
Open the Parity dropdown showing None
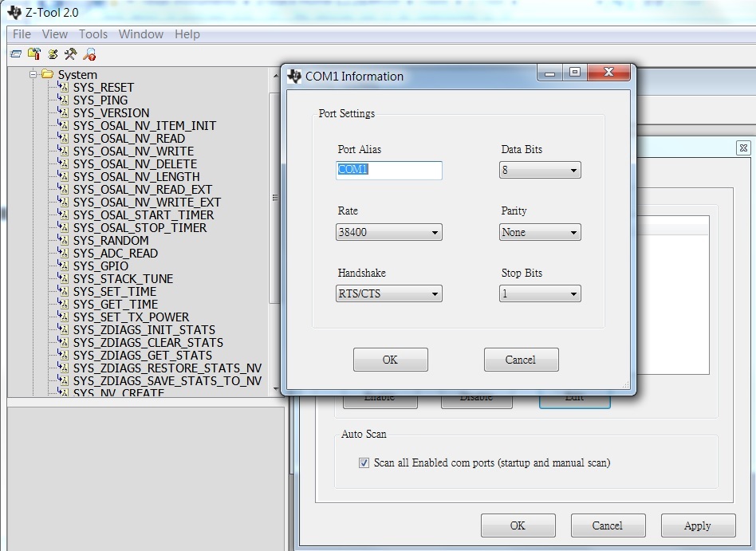(540, 232)
